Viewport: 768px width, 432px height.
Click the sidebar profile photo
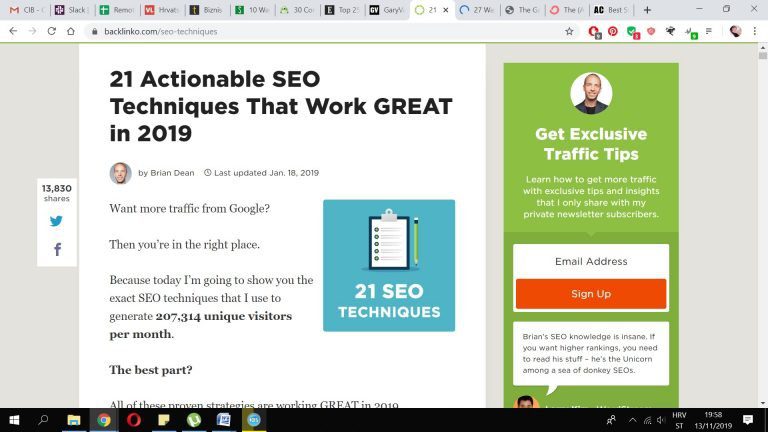591,94
